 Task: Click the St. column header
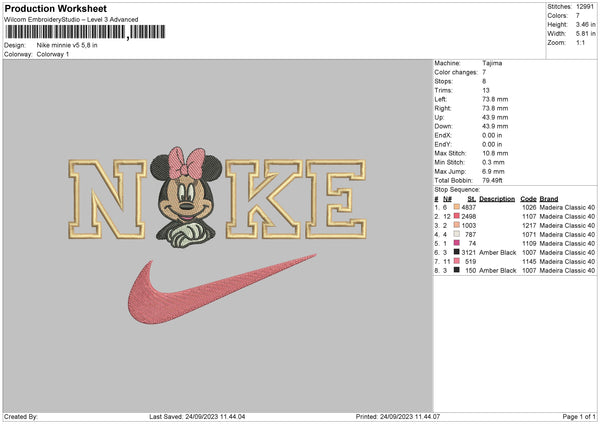pyautogui.click(x=471, y=199)
